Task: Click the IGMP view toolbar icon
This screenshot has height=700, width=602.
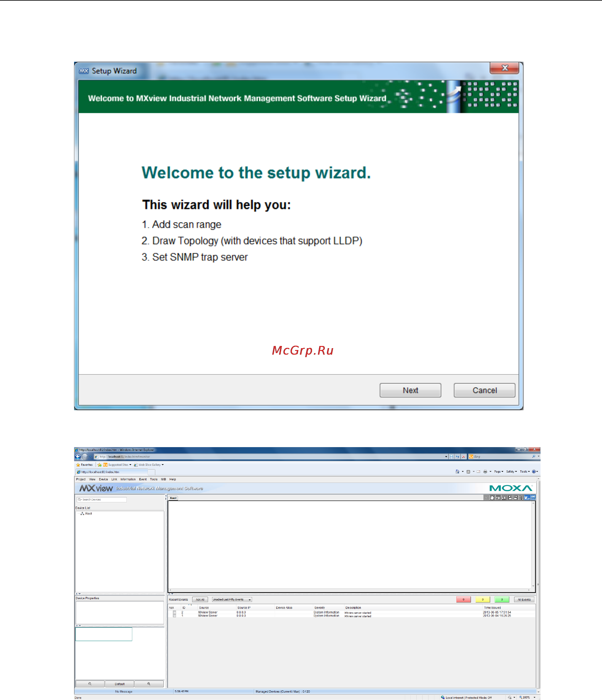Action: 533,498
